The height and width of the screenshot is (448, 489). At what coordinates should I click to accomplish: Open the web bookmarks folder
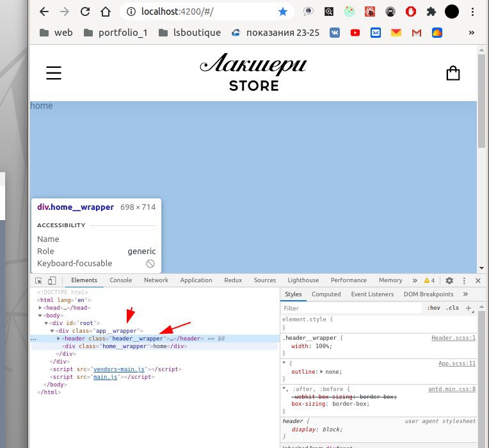[x=56, y=33]
